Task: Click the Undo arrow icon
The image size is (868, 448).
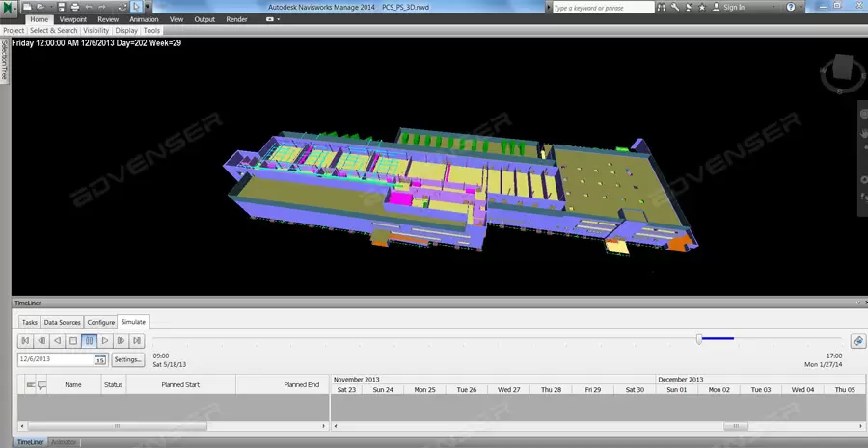Action: tap(89, 7)
